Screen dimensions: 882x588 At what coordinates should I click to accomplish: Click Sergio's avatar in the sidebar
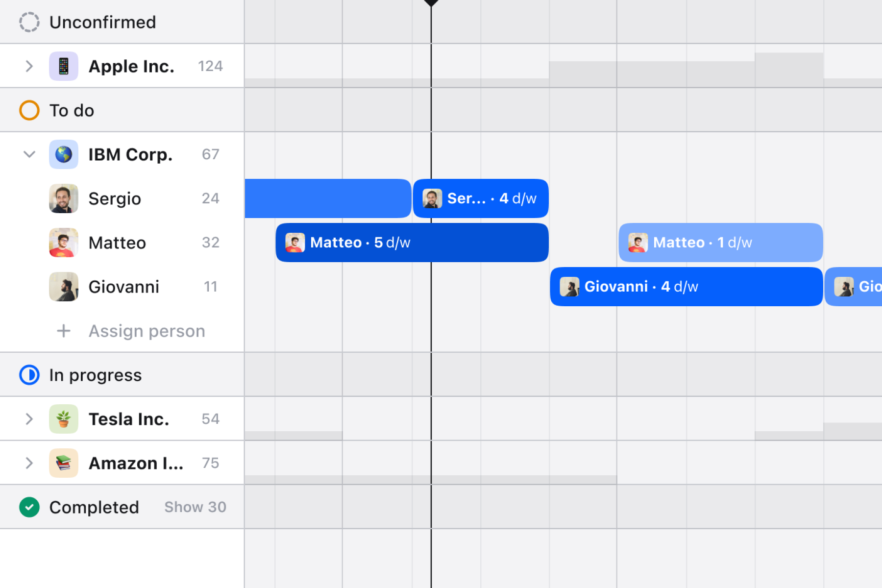[x=64, y=198]
